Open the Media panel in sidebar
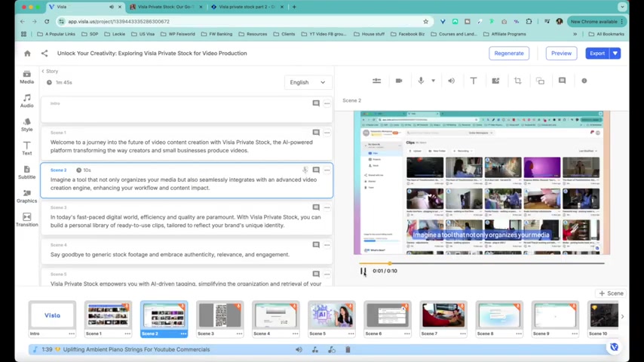644x362 pixels. point(26,77)
